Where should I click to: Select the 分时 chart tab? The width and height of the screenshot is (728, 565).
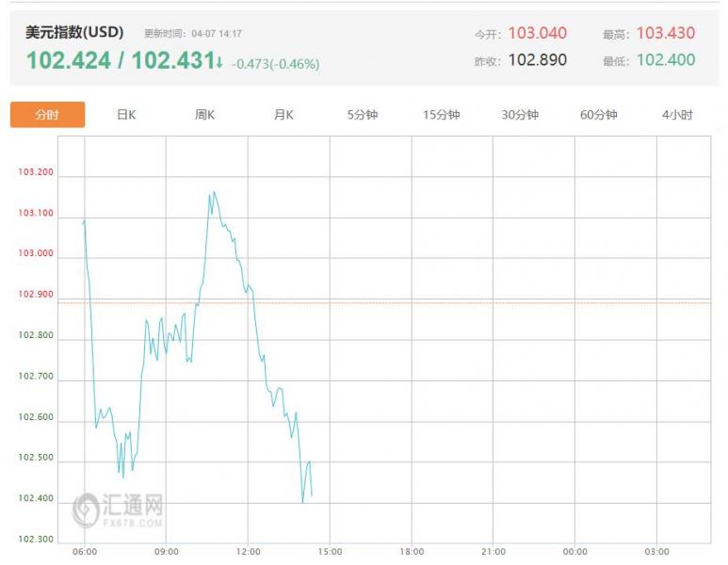47,115
